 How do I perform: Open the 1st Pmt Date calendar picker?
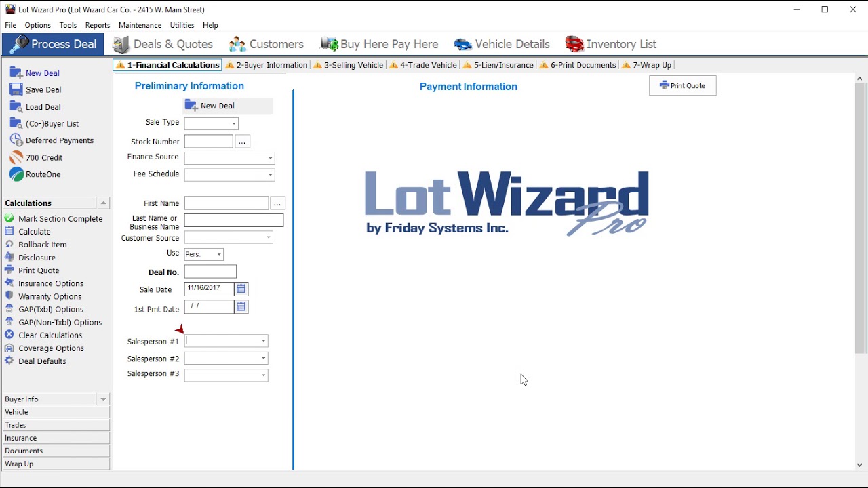click(x=241, y=307)
